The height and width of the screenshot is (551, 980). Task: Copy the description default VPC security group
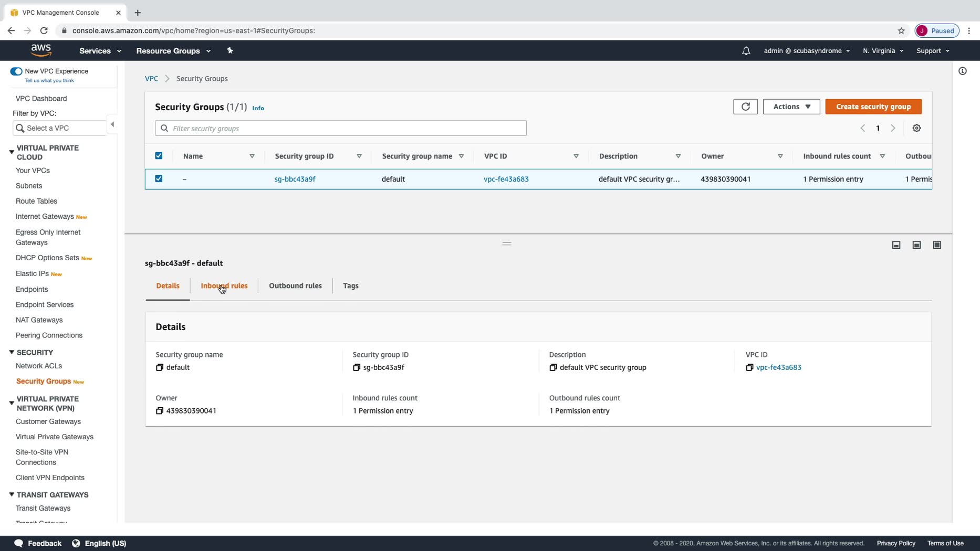point(553,367)
